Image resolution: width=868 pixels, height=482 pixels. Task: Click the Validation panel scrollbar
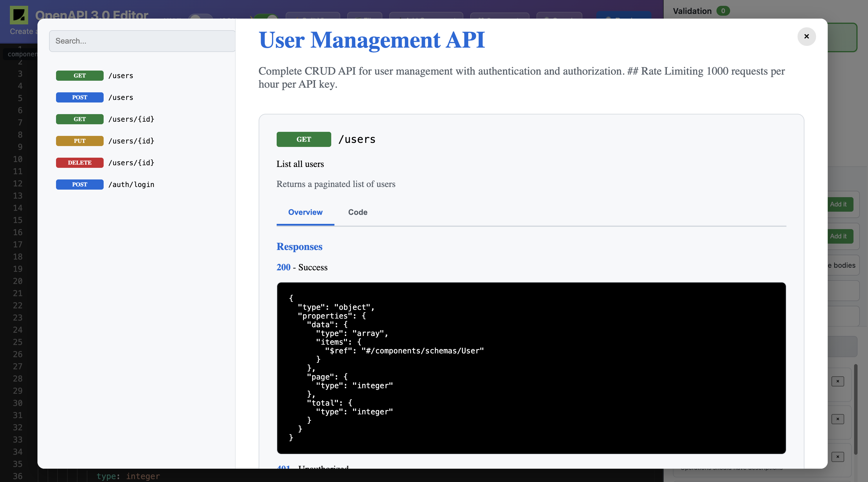coord(856,409)
